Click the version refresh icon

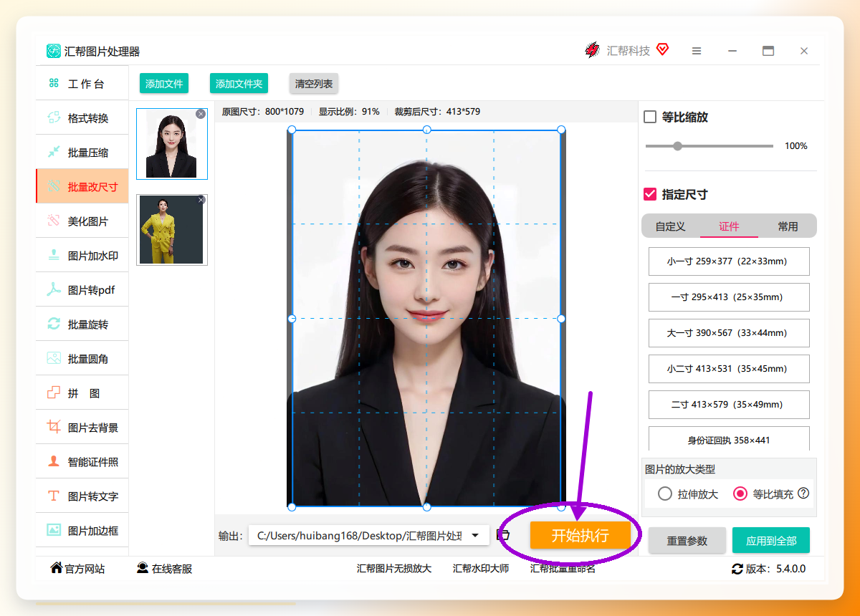pyautogui.click(x=737, y=569)
